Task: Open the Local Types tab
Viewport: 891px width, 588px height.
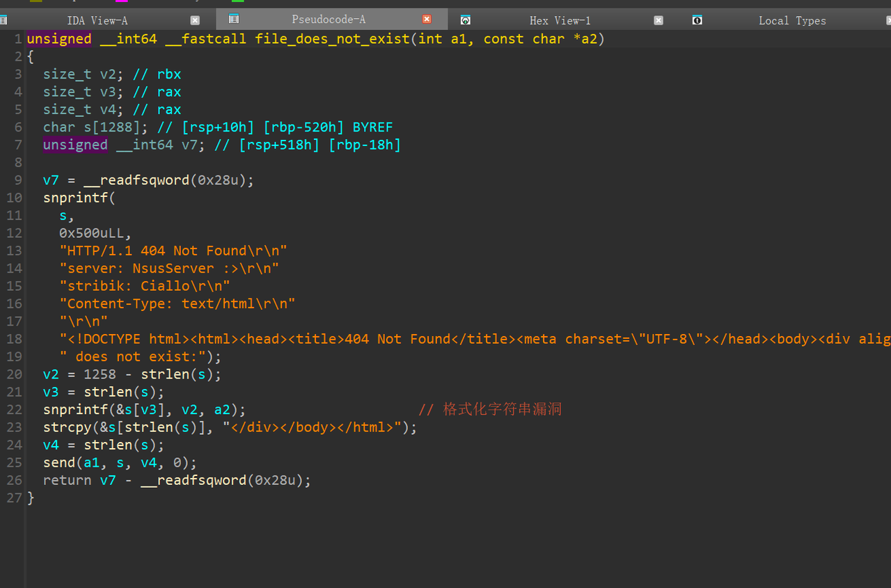Action: coord(792,20)
